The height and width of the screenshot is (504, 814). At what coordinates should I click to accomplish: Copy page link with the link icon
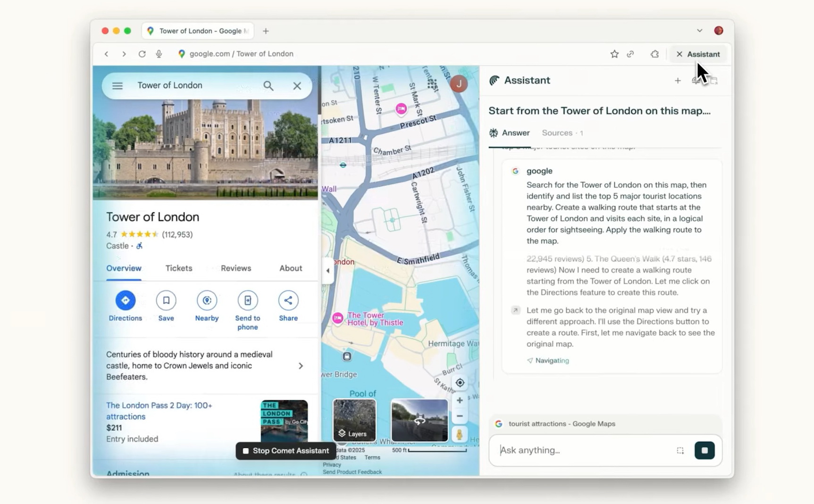pos(630,54)
